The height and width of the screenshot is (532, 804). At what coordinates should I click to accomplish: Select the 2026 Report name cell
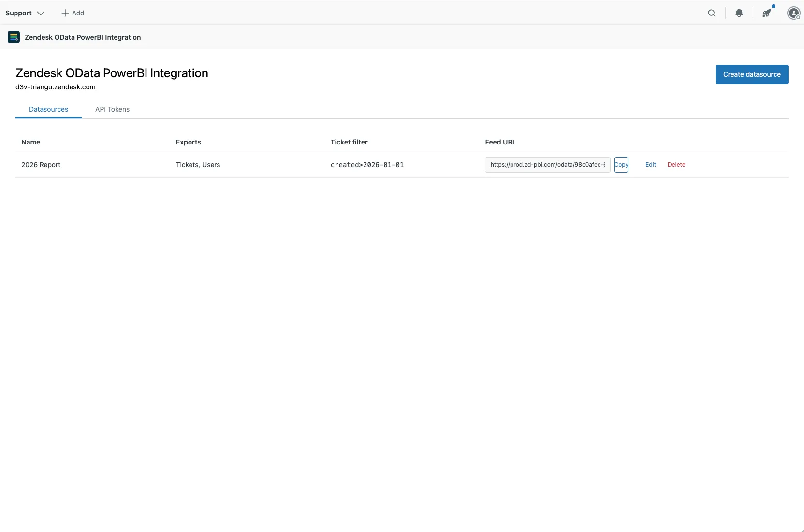click(x=41, y=165)
